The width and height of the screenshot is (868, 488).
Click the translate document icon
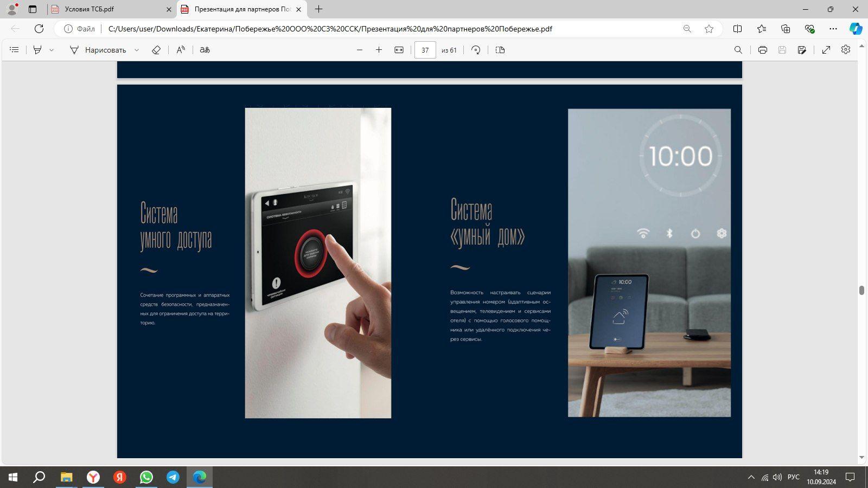[x=205, y=50]
